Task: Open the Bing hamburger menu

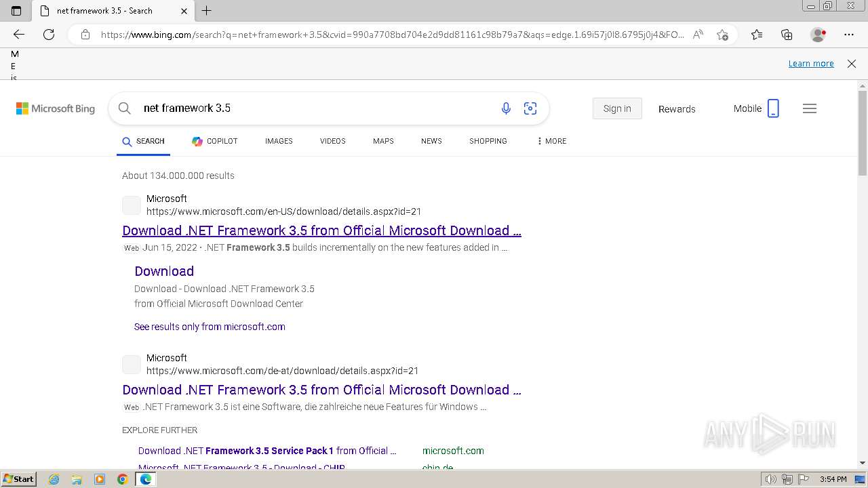Action: pos(810,108)
